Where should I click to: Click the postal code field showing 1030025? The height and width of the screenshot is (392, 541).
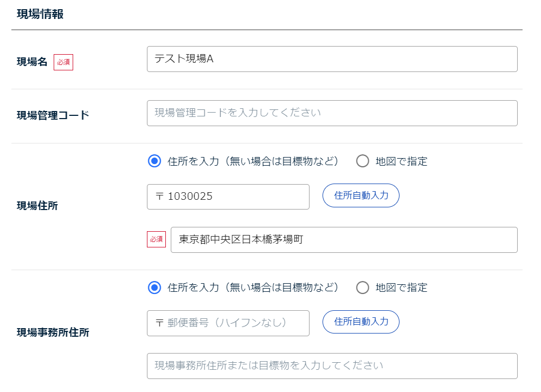[x=228, y=197]
